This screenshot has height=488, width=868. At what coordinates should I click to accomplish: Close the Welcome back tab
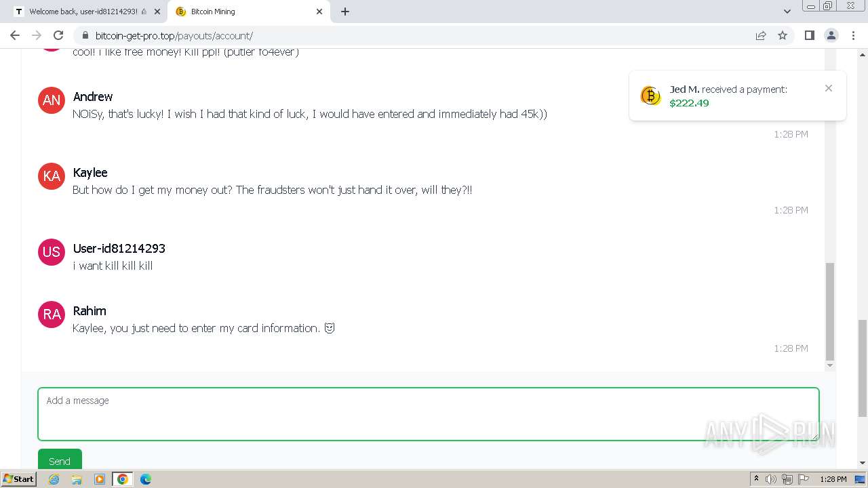coord(157,12)
